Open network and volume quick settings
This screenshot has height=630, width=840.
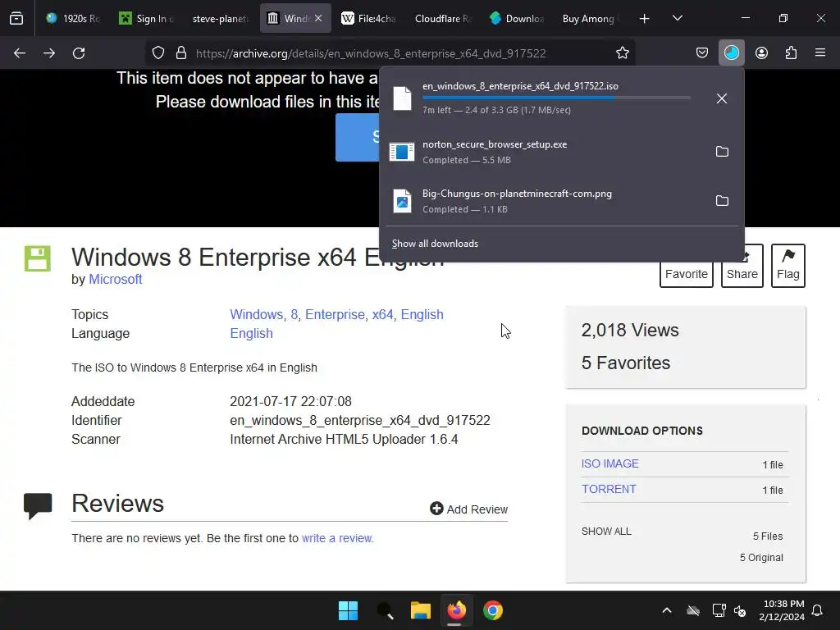[729, 610]
